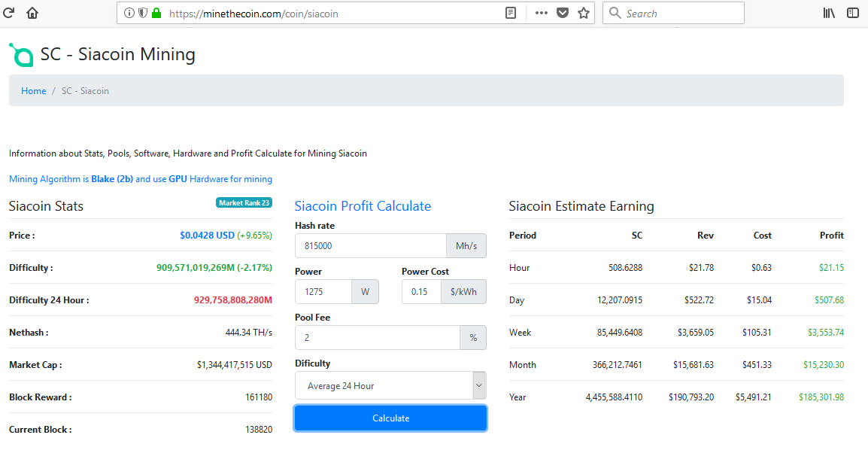View the green padlock connection details
Image resolution: width=868 pixels, height=450 pixels.
pos(156,13)
